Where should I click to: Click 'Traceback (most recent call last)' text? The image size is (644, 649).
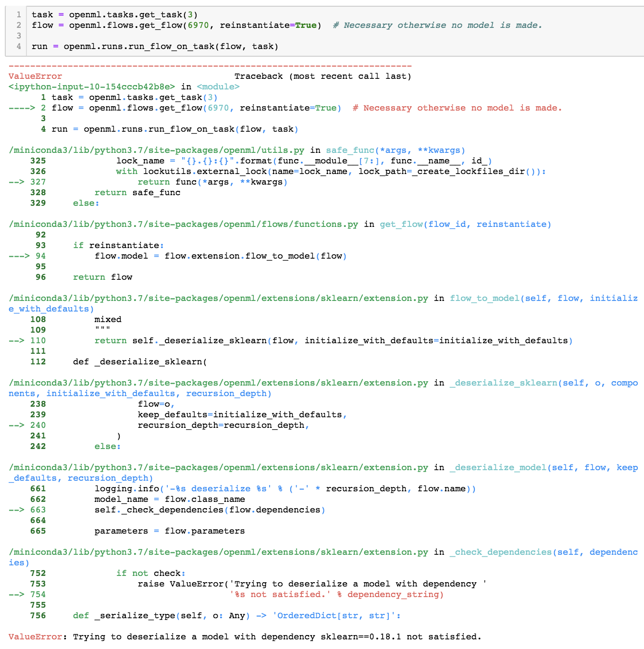(323, 76)
